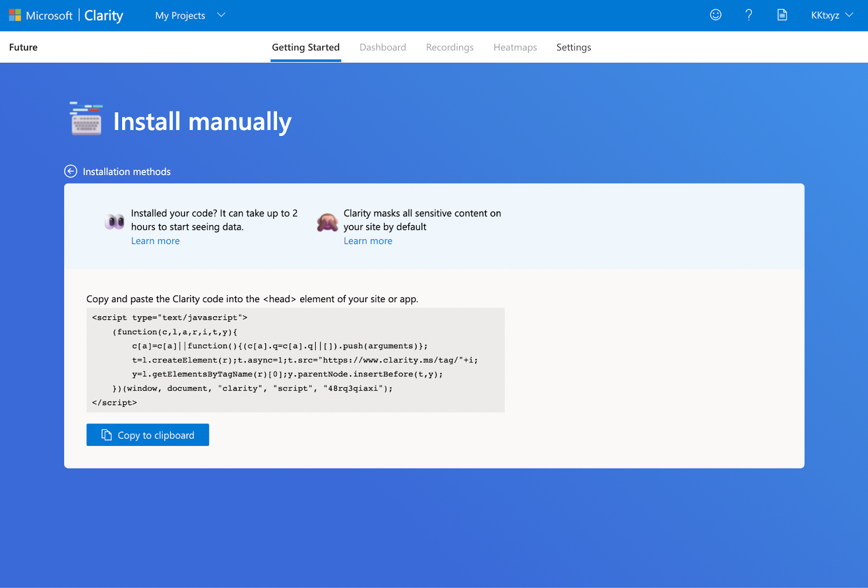The image size is (868, 588).
Task: Click the see-no-evil monkey emoji icon
Action: pos(327,222)
